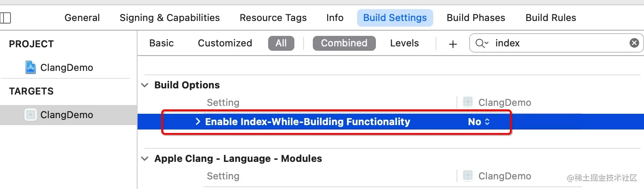
Task: Clear the index search text
Action: click(634, 43)
